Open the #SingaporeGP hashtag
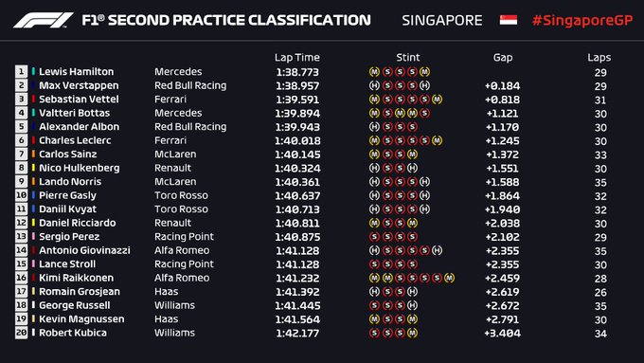This screenshot has width=644, height=363. click(582, 20)
